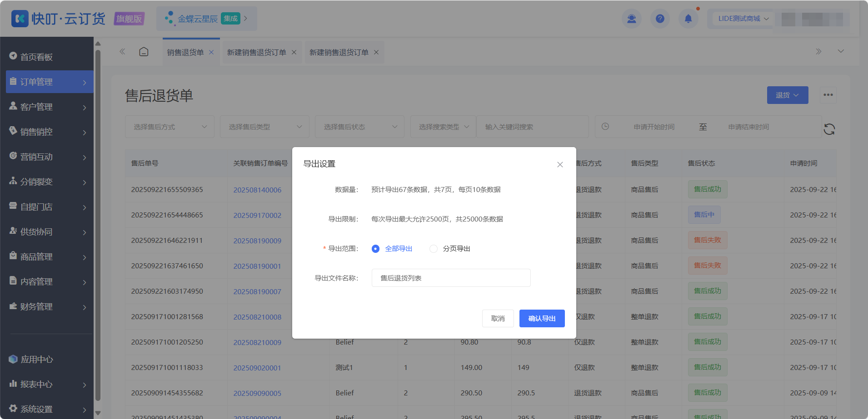Screen dimensions: 868x419
Task: Select the 分页导出 radio option
Action: click(434, 249)
